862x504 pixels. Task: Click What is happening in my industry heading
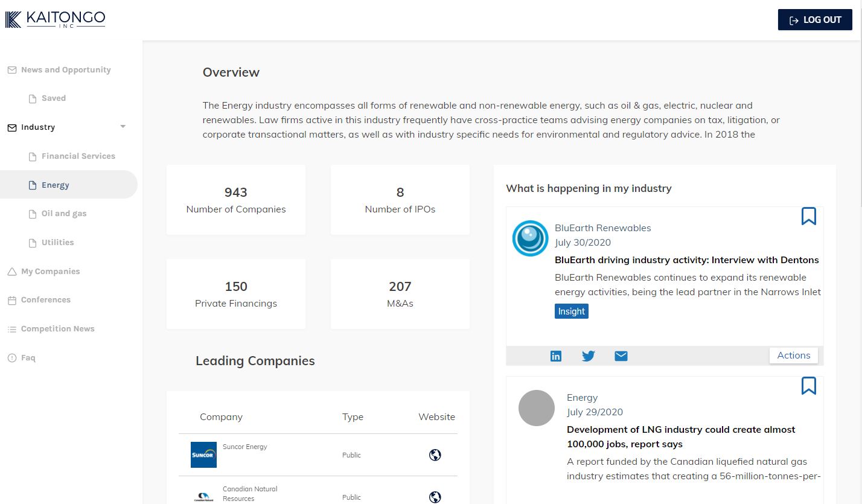pyautogui.click(x=589, y=188)
